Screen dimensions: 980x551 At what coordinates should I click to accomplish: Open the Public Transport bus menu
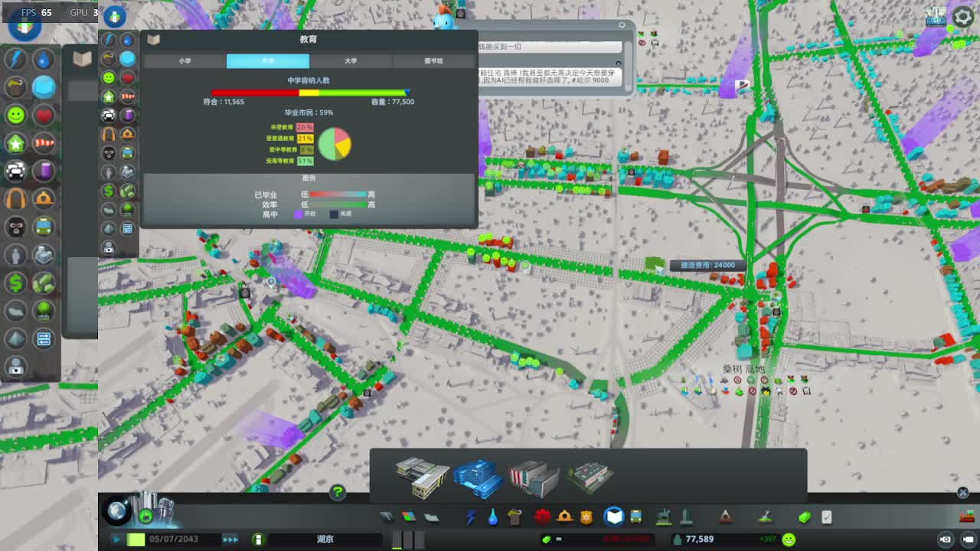[636, 517]
